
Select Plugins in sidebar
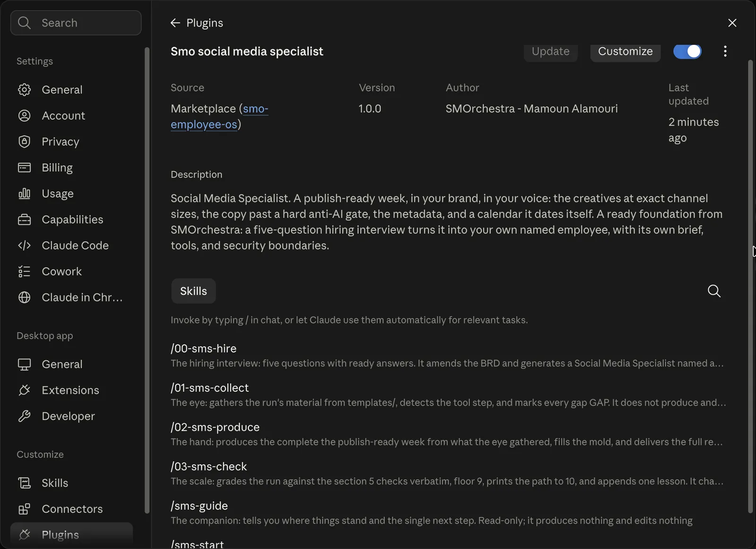click(x=72, y=535)
